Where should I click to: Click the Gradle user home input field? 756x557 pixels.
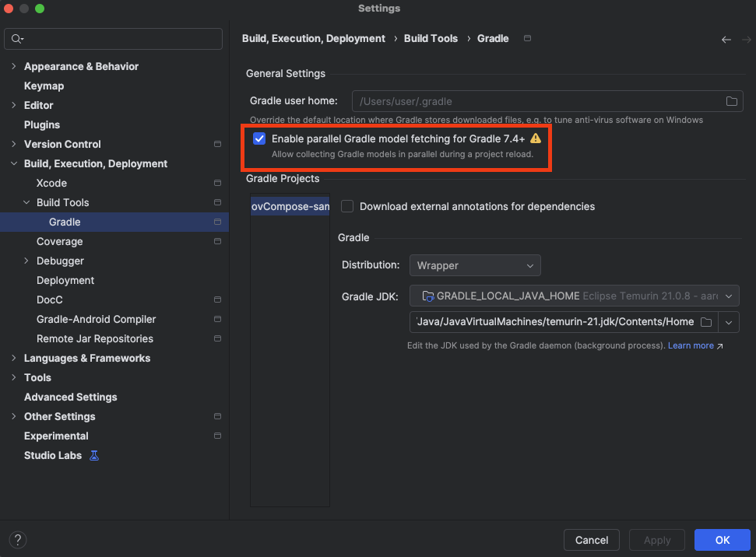coord(537,101)
